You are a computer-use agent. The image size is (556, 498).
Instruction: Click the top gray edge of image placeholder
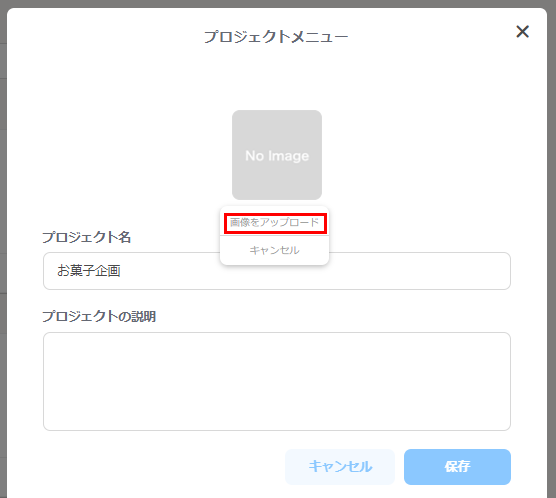coord(277,113)
